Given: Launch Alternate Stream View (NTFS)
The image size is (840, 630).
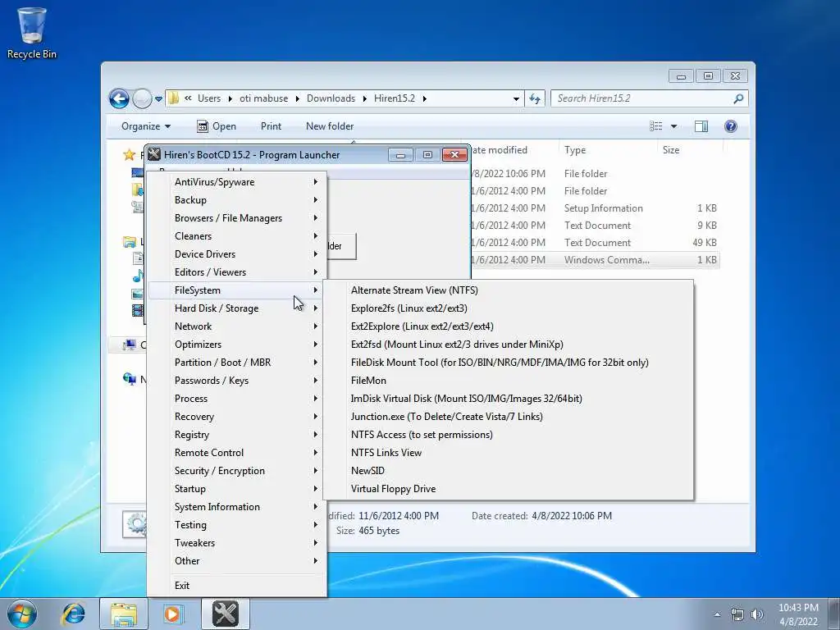Looking at the screenshot, I should [x=508, y=290].
